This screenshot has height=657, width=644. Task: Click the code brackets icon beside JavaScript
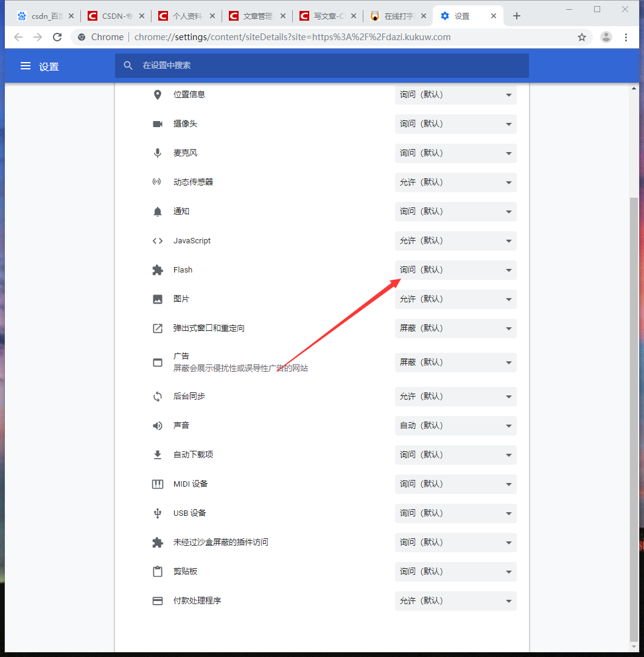157,241
